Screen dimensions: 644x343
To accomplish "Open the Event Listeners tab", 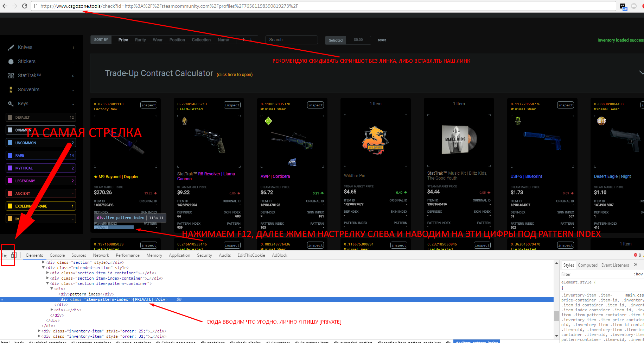I will pos(615,265).
